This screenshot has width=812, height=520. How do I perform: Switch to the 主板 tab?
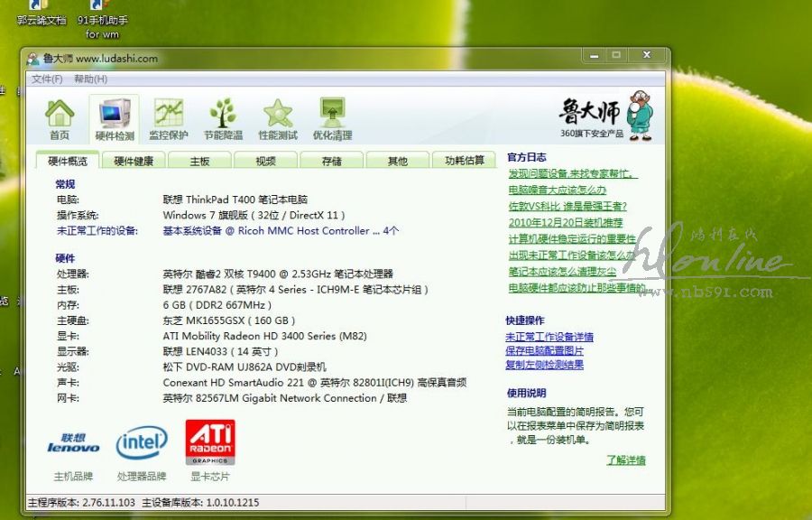tap(199, 161)
